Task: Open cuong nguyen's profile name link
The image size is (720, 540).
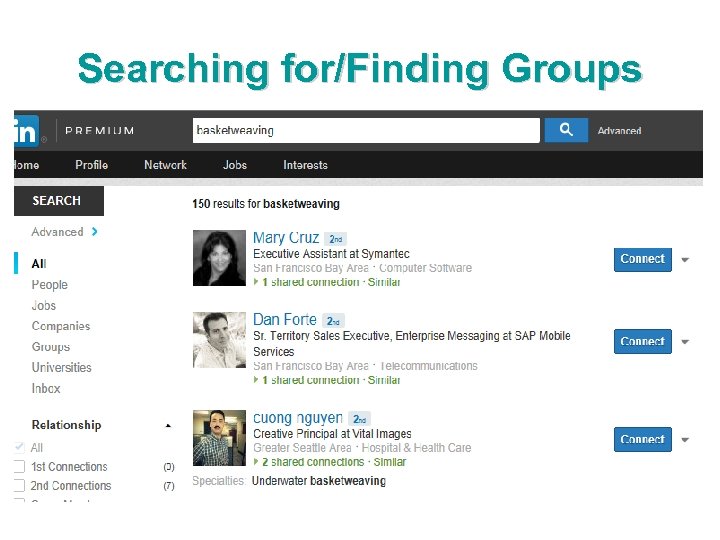Action: (298, 418)
